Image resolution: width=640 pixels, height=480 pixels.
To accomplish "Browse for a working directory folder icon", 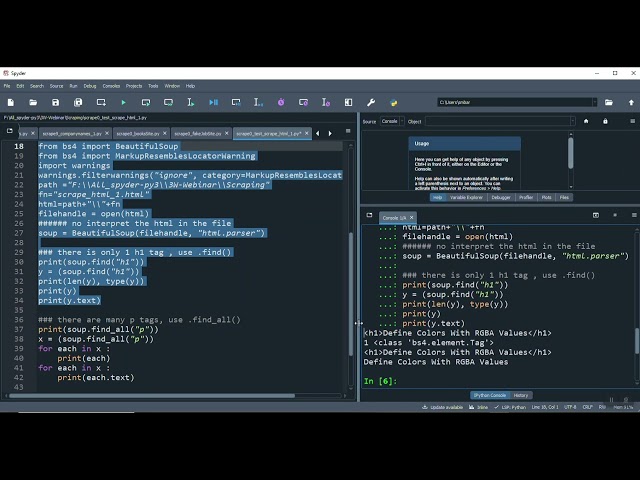I will (609, 102).
